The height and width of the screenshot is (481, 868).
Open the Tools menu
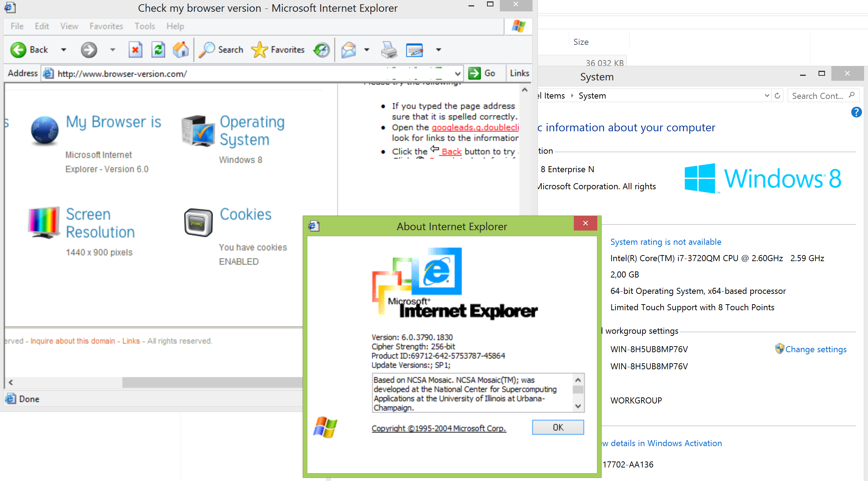(x=145, y=26)
